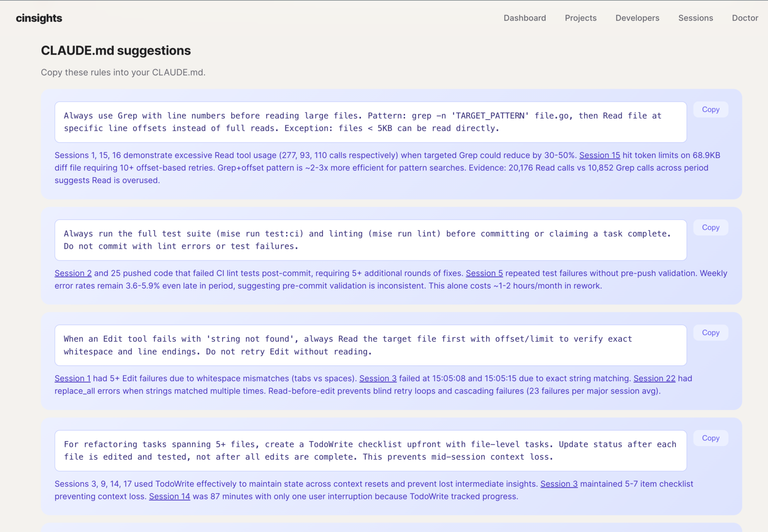
Task: Go to the Sessions page
Action: pos(695,18)
